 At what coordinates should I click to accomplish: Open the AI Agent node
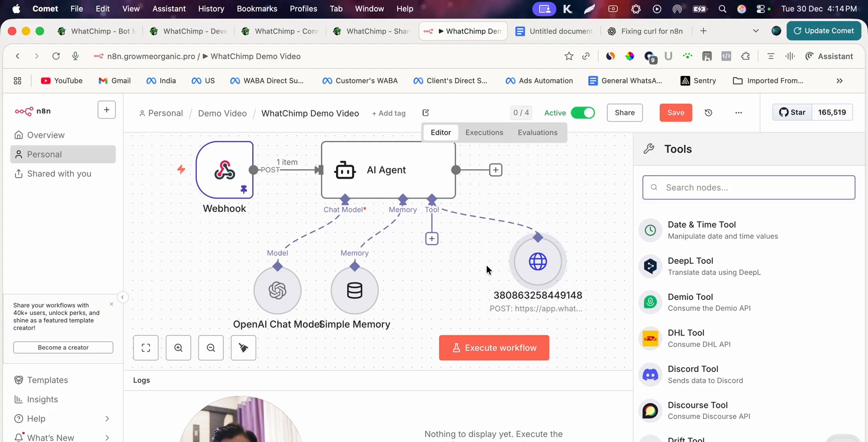pos(388,170)
